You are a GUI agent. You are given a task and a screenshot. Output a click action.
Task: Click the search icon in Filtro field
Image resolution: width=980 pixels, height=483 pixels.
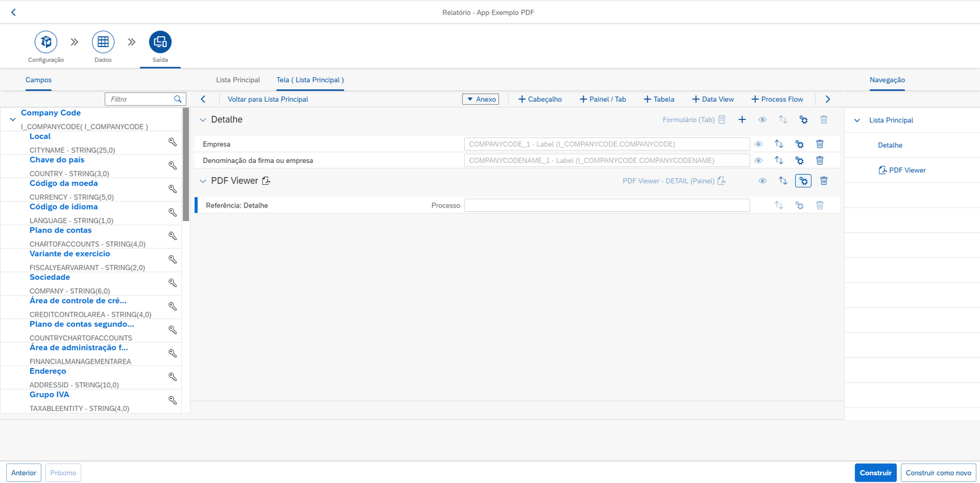(x=178, y=99)
